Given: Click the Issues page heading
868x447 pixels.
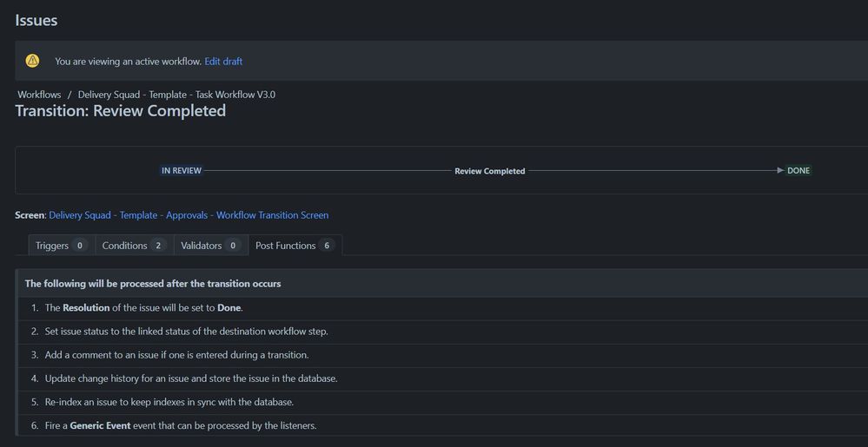Looking at the screenshot, I should [36, 21].
